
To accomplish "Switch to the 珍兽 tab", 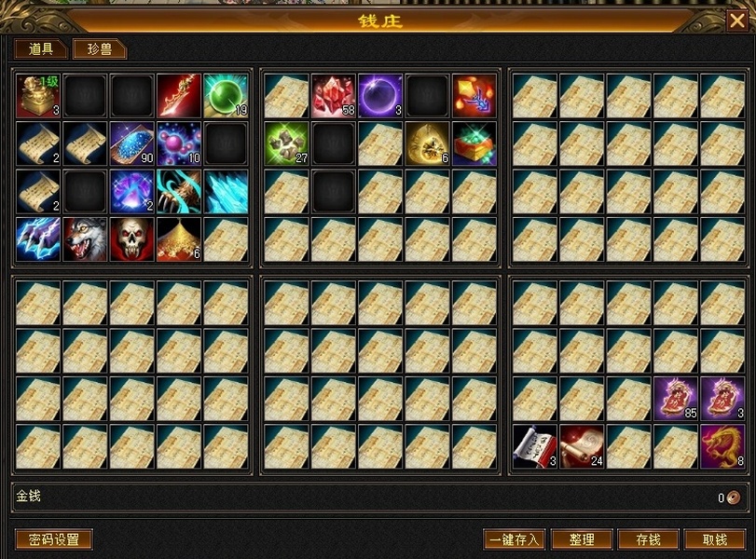I will [100, 48].
